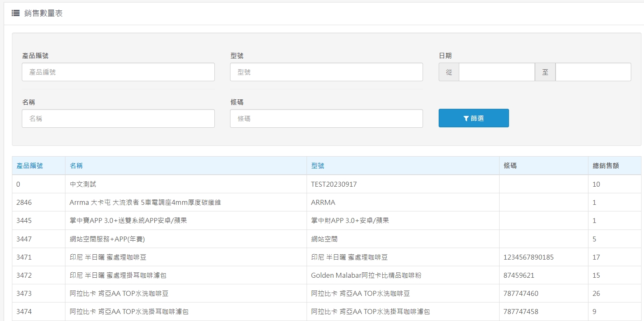Screen dimensions: 644x321
Task: Click barcode 787747460
Action: 521,293
